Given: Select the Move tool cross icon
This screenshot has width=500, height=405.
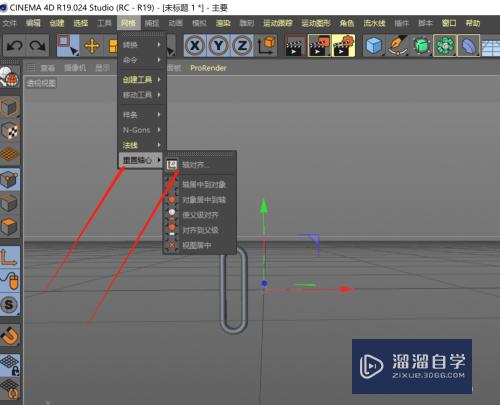Looking at the screenshot, I should [92, 45].
